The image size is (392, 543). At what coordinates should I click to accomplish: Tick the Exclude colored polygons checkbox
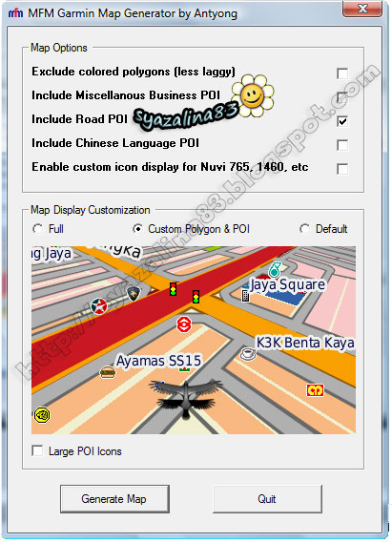(342, 73)
